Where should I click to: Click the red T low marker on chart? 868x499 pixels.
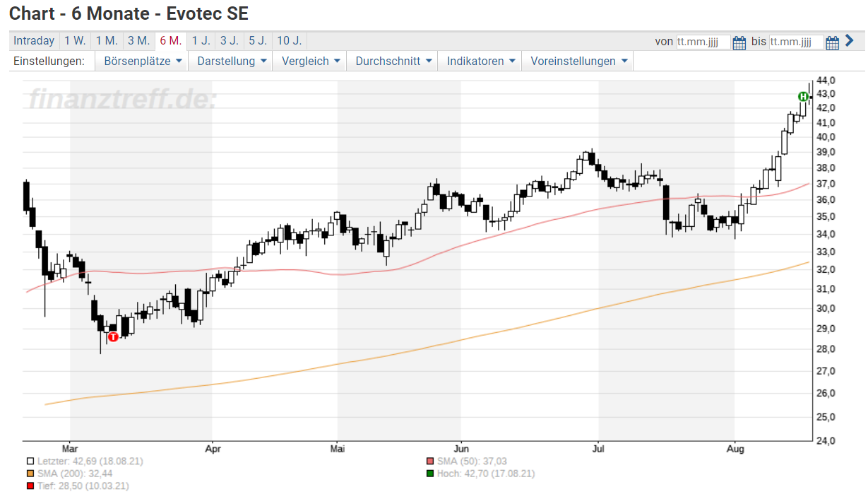coord(113,336)
